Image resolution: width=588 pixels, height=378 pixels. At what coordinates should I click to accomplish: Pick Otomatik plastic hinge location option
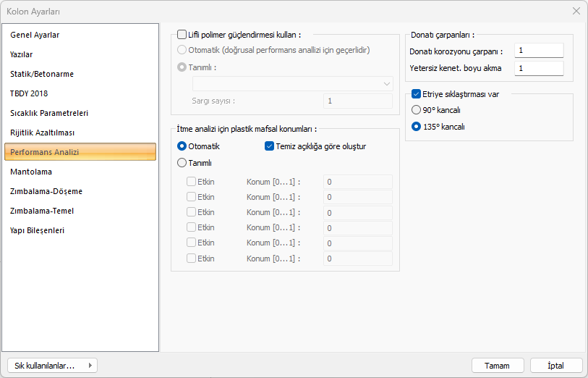coord(182,146)
